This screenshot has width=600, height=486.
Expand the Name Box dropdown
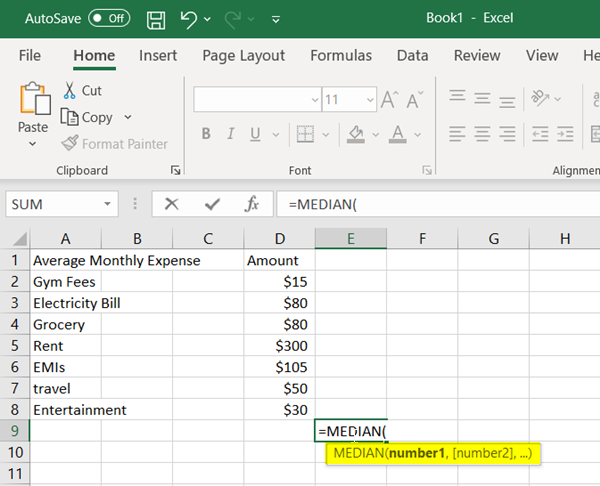[x=109, y=204]
